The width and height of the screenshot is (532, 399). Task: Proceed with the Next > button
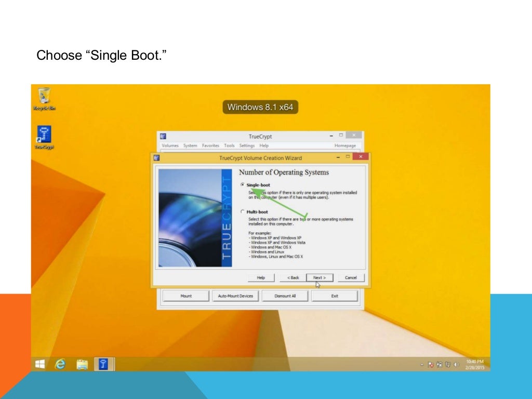pos(320,277)
